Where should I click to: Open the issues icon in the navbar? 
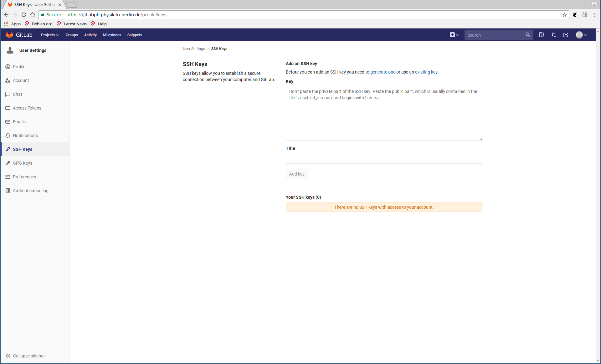coord(541,35)
